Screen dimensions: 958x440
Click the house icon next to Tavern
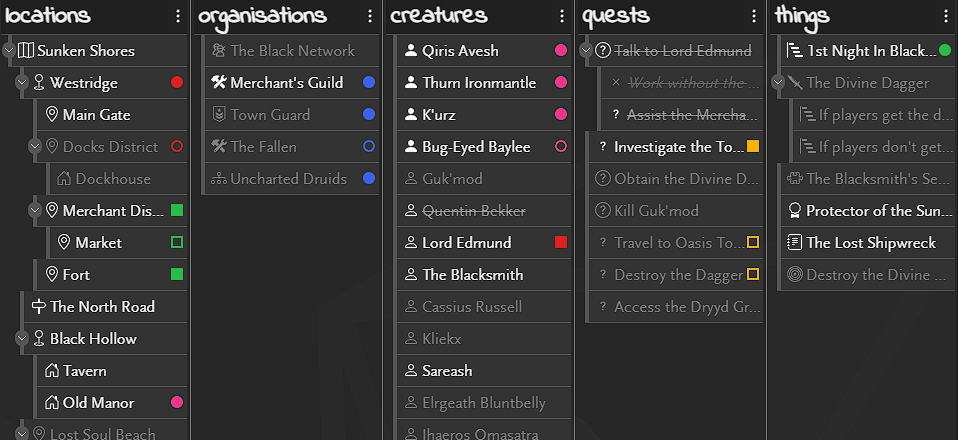(51, 371)
